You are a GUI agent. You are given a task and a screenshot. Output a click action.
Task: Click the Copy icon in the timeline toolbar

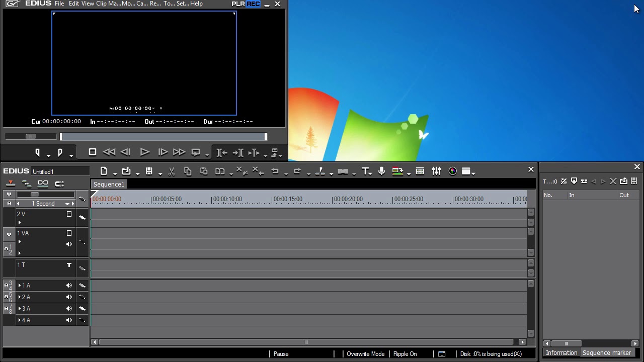pyautogui.click(x=188, y=171)
